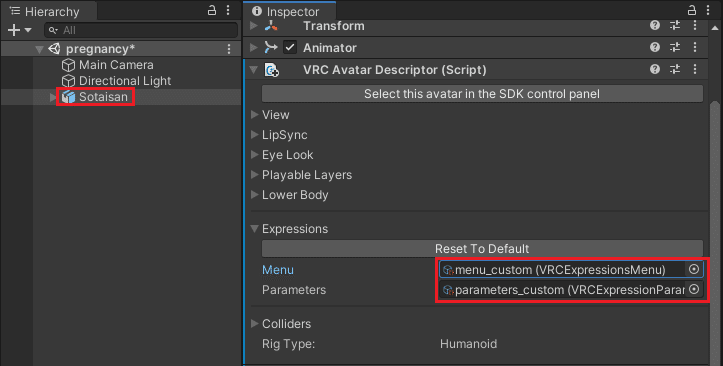This screenshot has width=723, height=366.
Task: Expand the Lower Body section
Action: coord(255,195)
